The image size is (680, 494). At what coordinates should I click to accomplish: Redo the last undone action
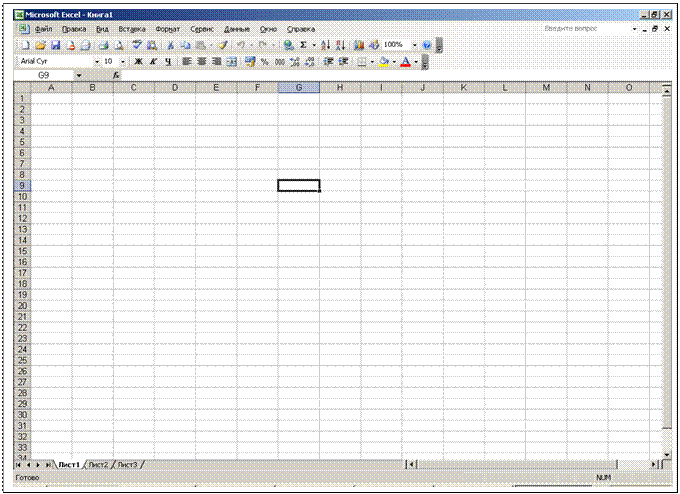pos(262,45)
